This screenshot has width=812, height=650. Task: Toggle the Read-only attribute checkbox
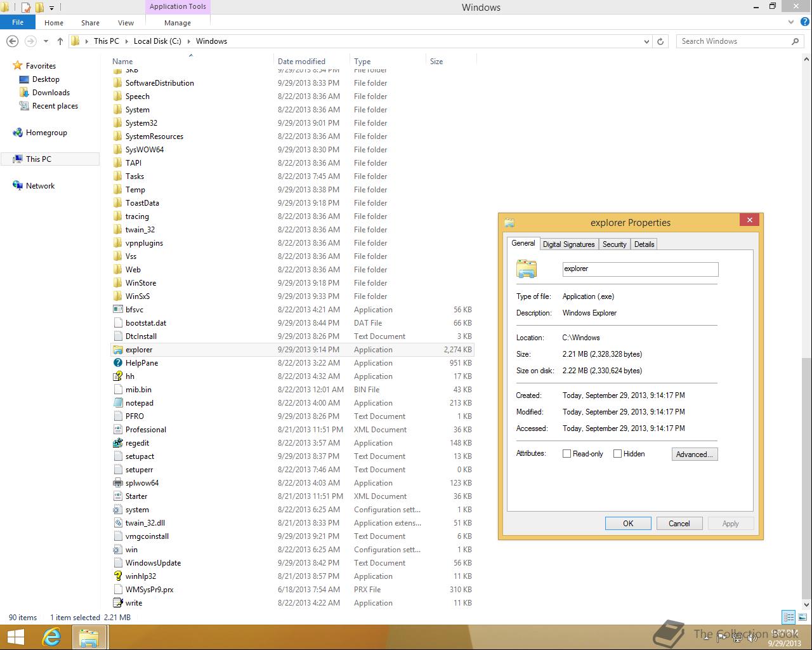pos(567,454)
